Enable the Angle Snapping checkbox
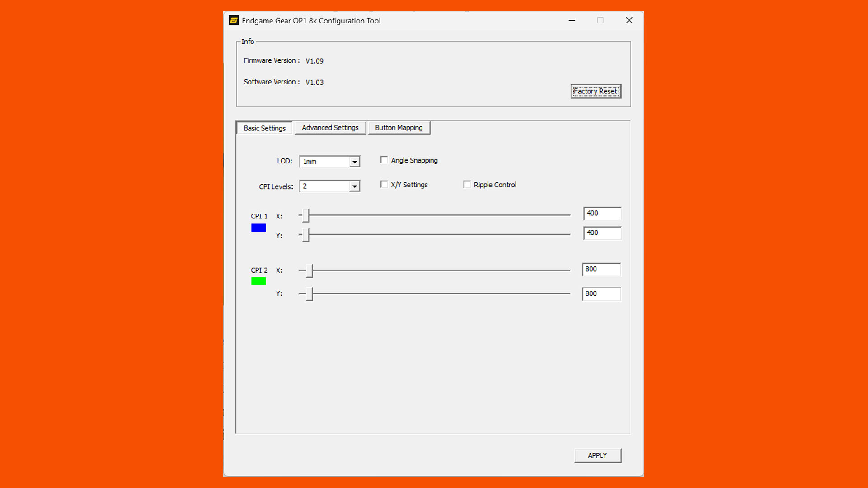868x488 pixels. click(x=384, y=160)
